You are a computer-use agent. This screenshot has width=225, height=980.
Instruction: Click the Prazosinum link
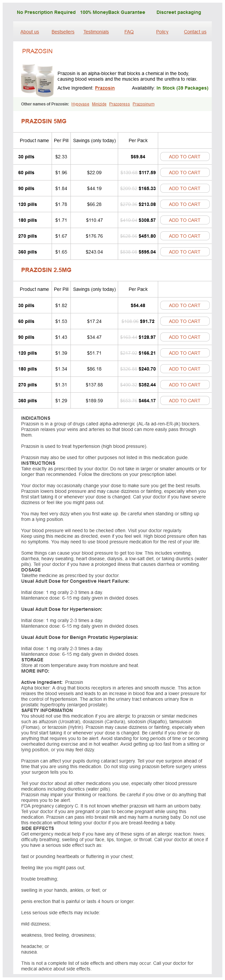144,104
